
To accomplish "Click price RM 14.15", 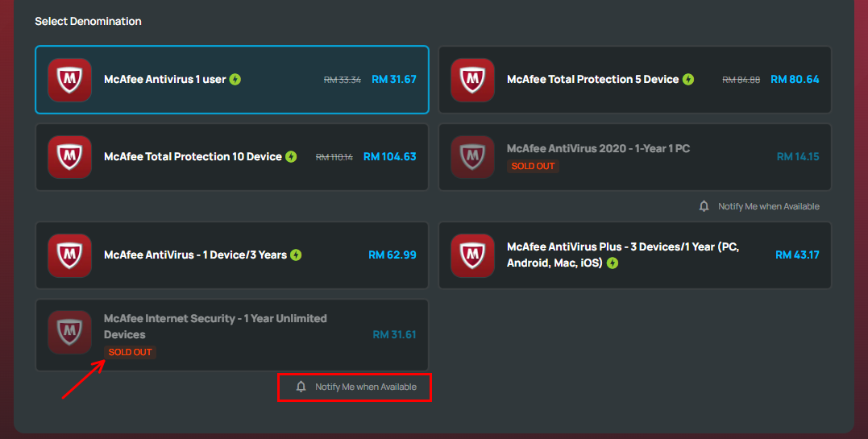I will [798, 156].
